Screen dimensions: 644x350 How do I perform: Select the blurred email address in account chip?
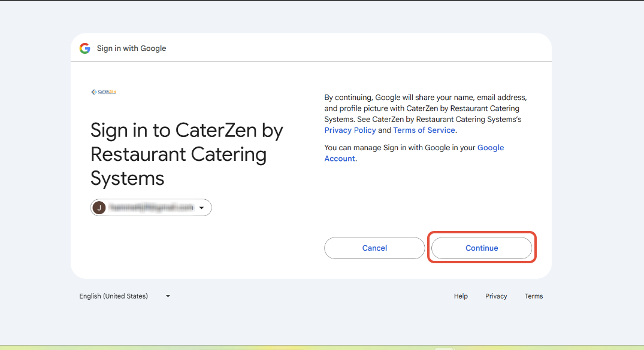152,208
